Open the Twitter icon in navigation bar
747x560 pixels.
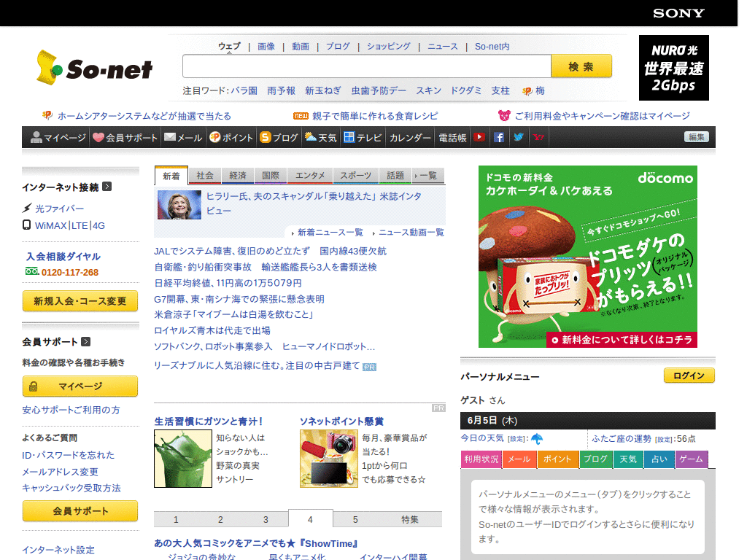pyautogui.click(x=519, y=137)
